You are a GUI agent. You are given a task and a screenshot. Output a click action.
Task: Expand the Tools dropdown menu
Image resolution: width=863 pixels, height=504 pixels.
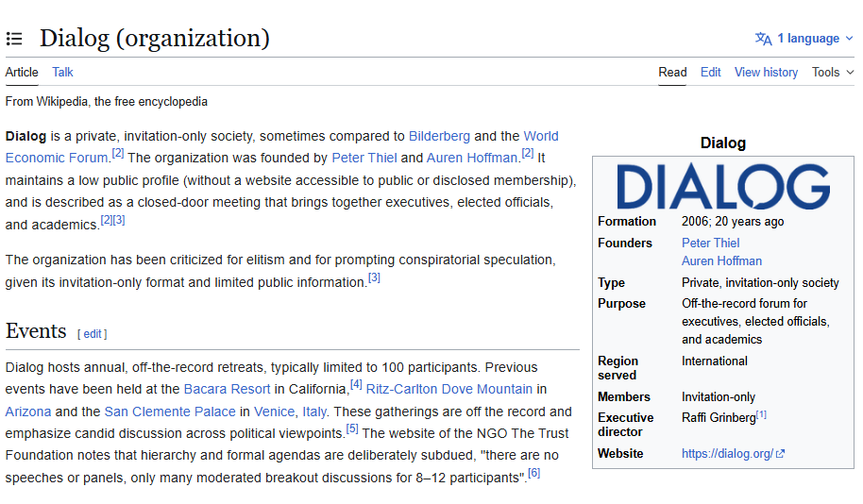[833, 72]
